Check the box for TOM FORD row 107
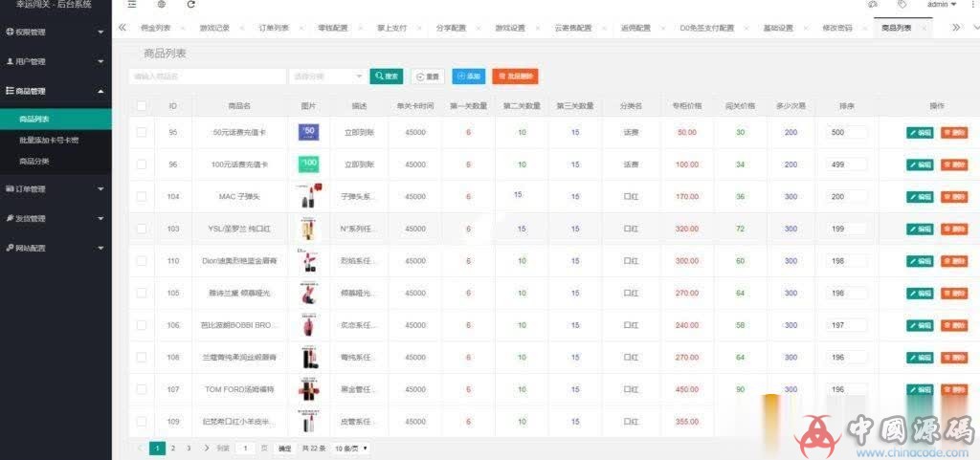 [142, 389]
